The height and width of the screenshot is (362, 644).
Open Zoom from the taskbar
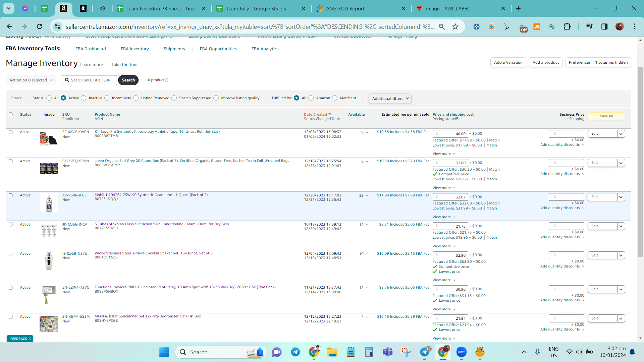(462, 352)
